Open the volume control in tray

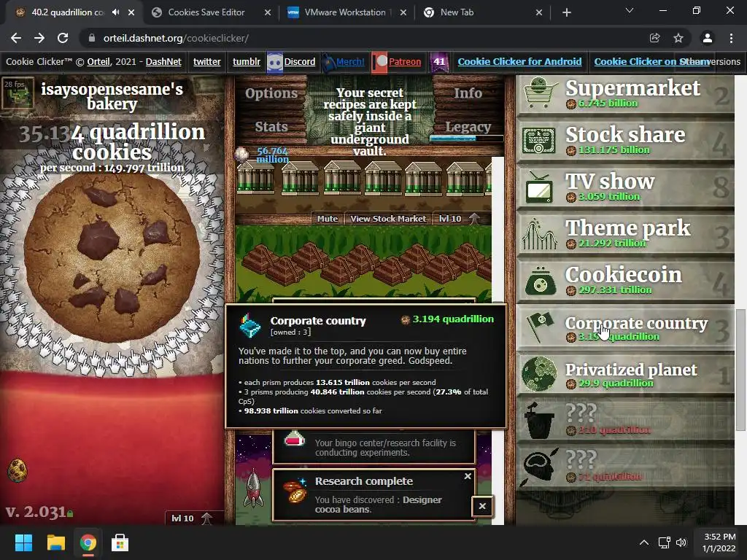coord(681,542)
